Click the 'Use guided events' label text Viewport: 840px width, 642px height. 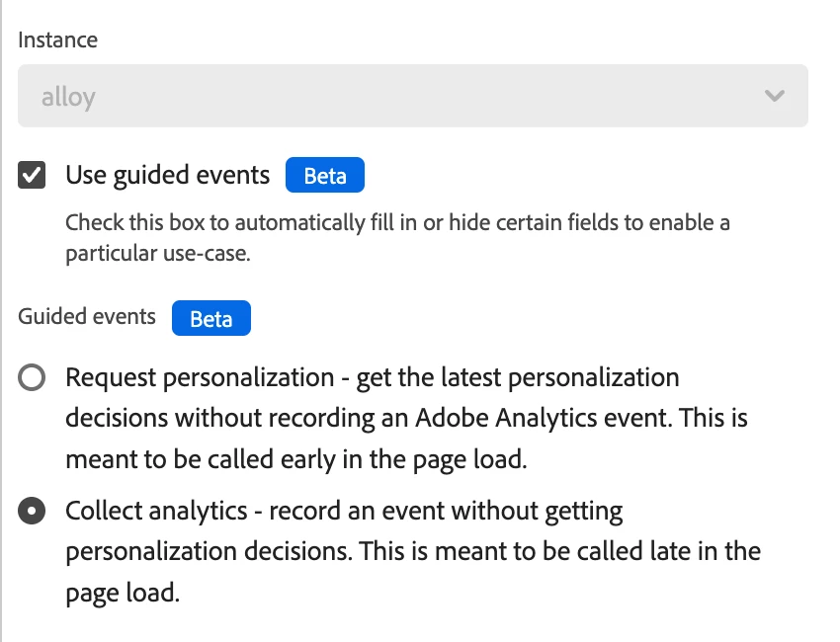pyautogui.click(x=167, y=176)
